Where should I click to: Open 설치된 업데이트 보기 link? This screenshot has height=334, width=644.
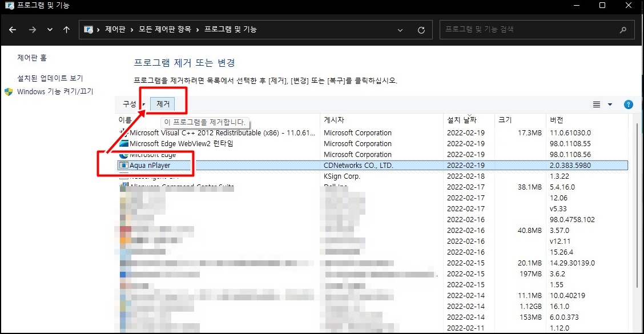50,78
